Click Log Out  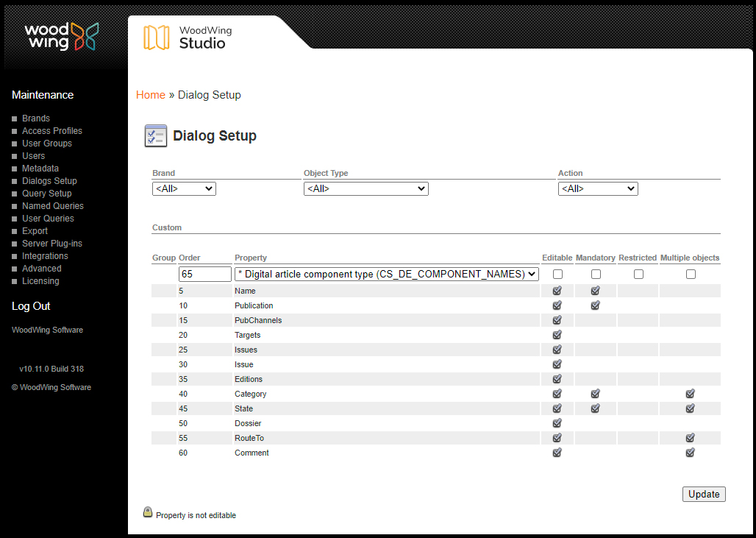(x=31, y=306)
